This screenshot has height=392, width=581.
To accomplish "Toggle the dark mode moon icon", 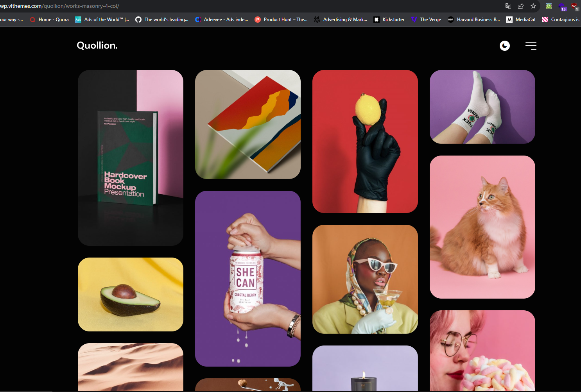I will [505, 46].
